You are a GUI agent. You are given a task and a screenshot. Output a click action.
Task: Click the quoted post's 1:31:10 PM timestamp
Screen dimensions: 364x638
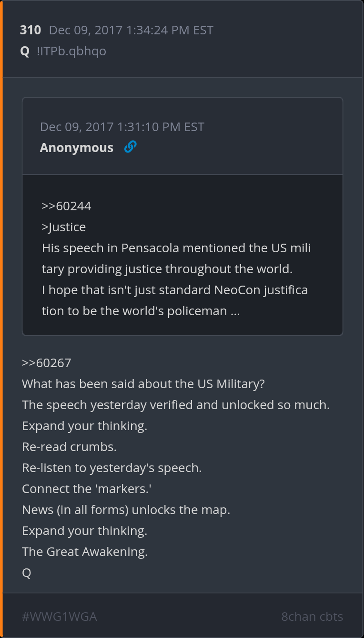tap(122, 127)
